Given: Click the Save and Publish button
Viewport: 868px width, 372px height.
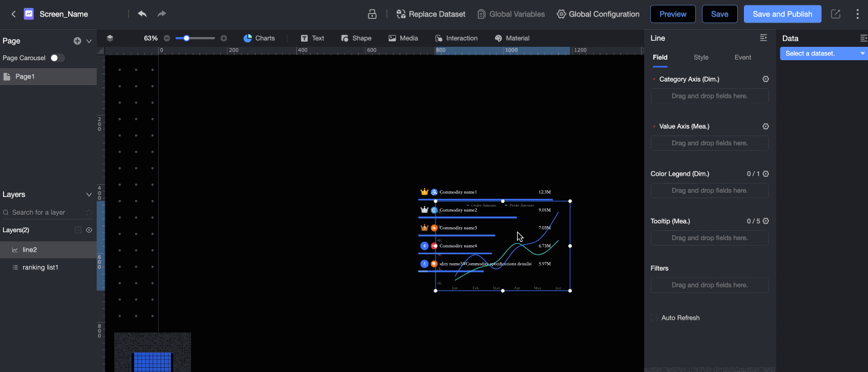Looking at the screenshot, I should click(x=782, y=14).
